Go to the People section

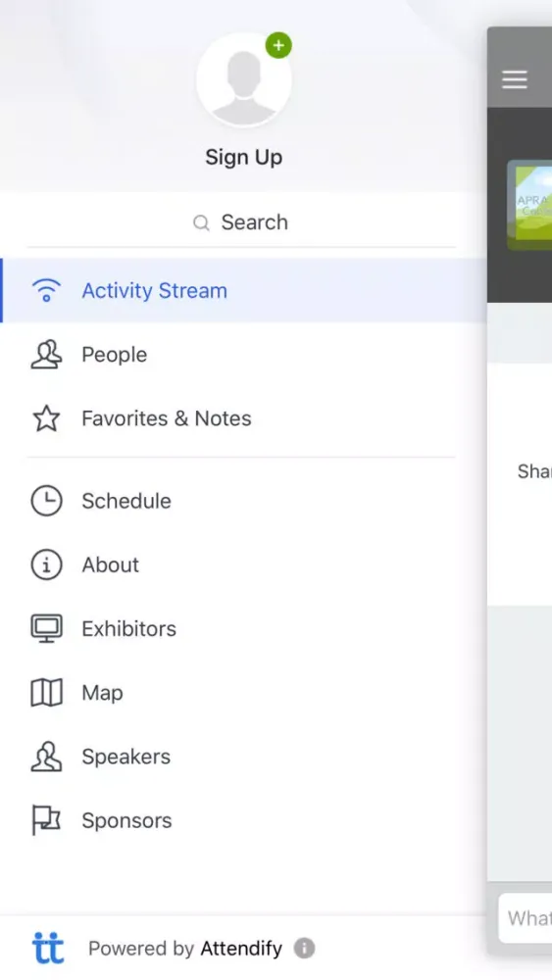click(x=243, y=355)
